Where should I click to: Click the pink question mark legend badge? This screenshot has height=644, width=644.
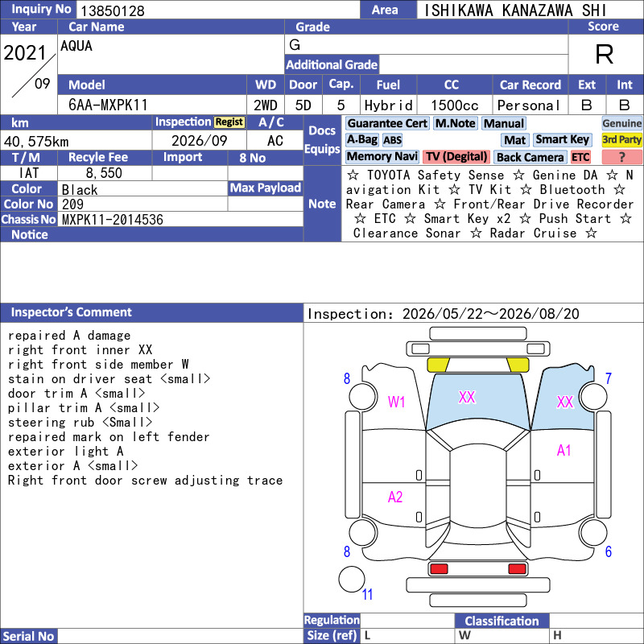pyautogui.click(x=621, y=157)
